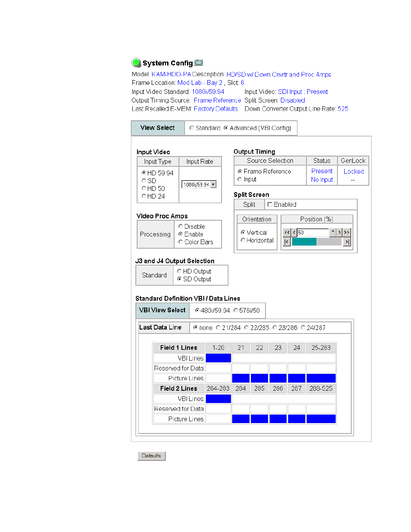Viewport: 411px width, 532px height.
Task: Select Advanced (VBI Config) view option
Action: [x=226, y=128]
